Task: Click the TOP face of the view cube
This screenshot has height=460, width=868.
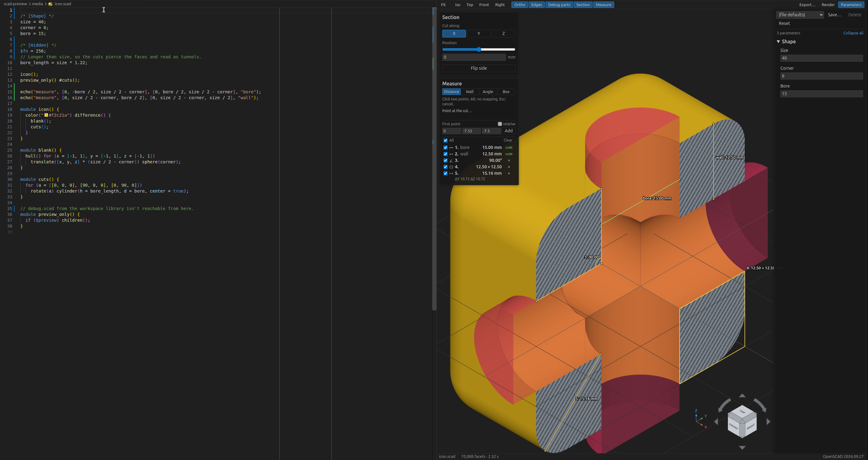Action: click(x=742, y=412)
